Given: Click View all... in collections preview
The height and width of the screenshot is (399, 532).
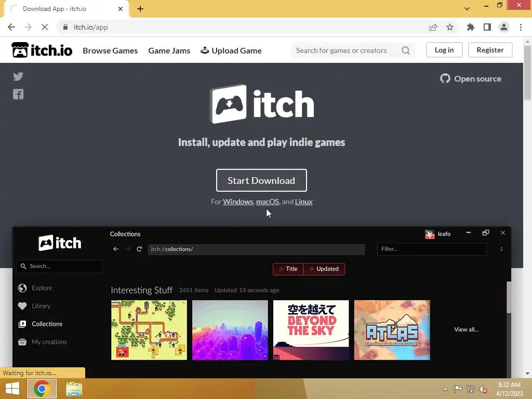Looking at the screenshot, I should point(466,329).
